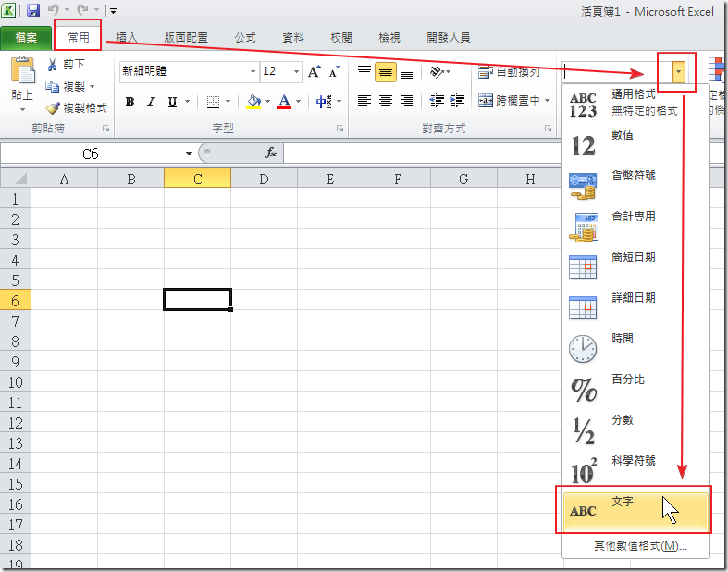
Task: Select Fraction format (分數)
Action: click(635, 429)
